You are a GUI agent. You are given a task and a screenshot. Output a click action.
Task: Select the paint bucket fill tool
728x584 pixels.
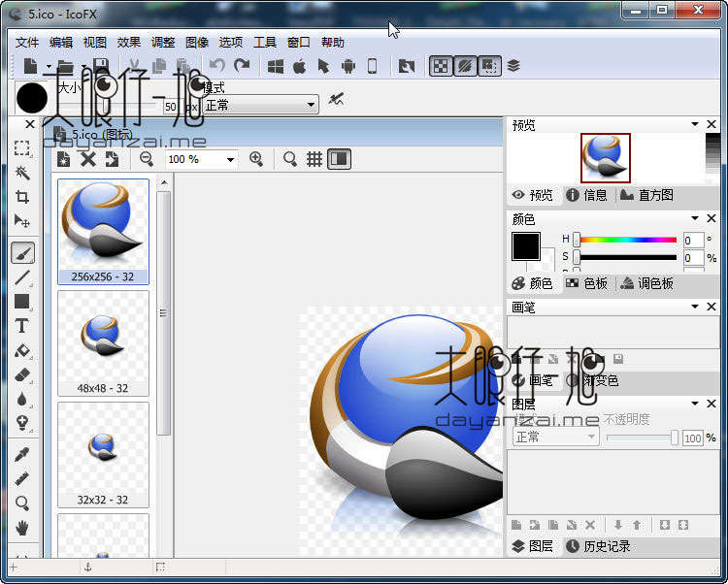(x=21, y=350)
